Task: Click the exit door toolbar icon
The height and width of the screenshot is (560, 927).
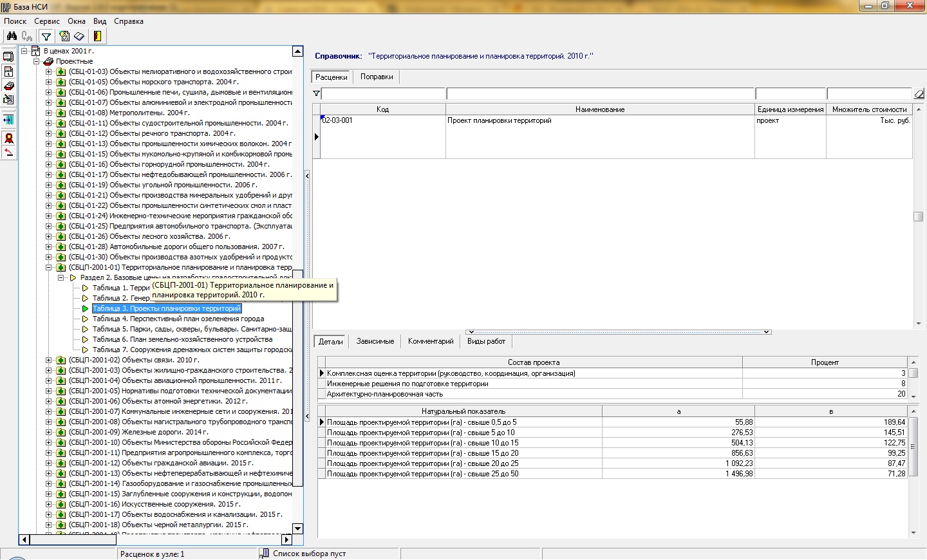Action: (97, 37)
